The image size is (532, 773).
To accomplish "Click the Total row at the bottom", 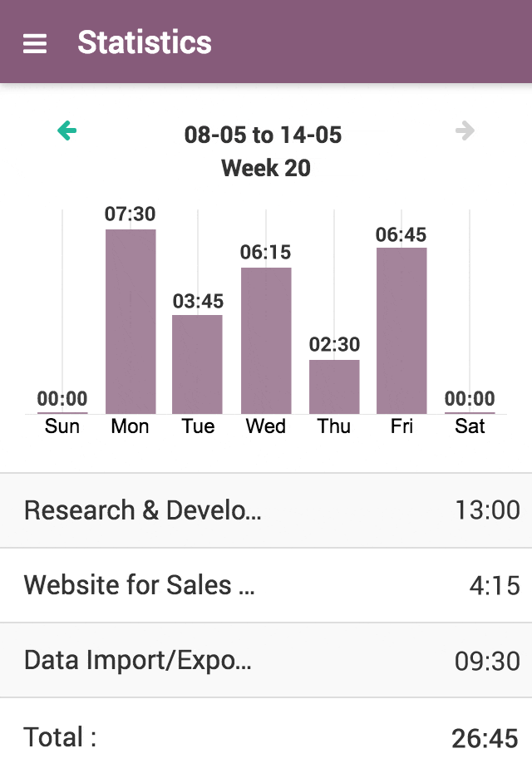I will click(x=266, y=736).
